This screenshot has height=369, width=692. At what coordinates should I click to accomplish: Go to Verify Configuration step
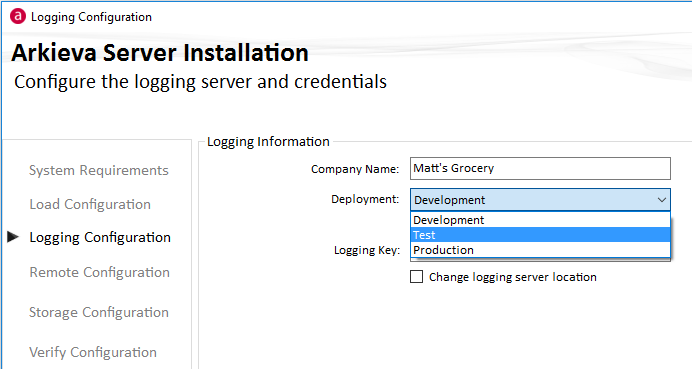click(x=93, y=352)
